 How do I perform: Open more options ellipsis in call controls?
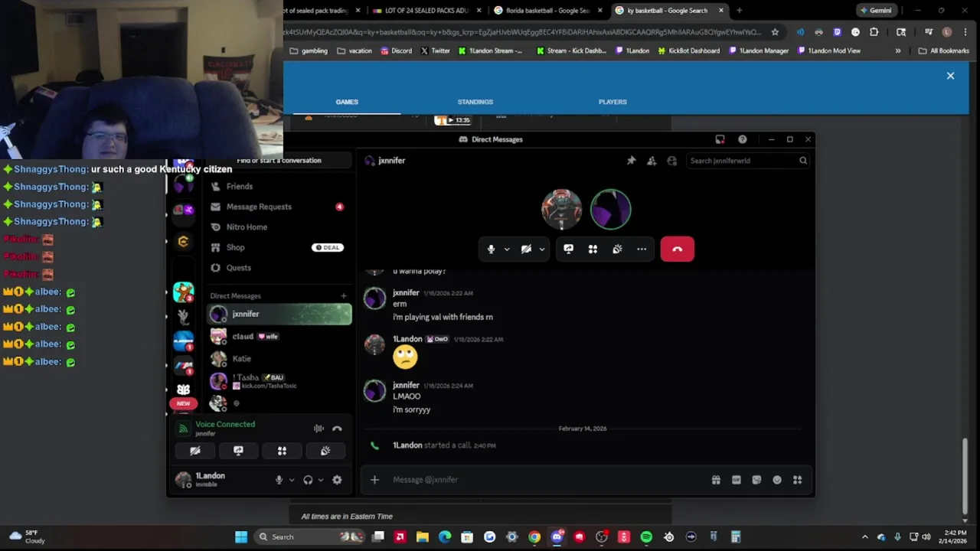point(642,249)
